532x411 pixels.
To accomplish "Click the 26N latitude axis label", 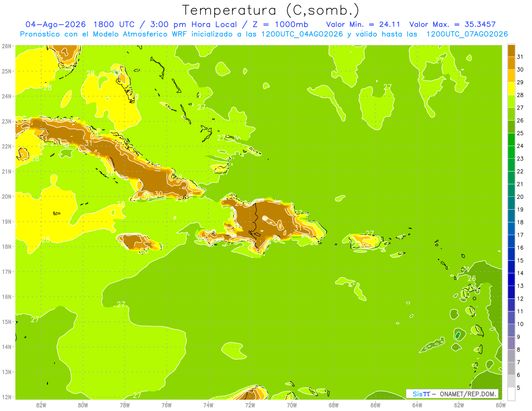I will click(7, 46).
